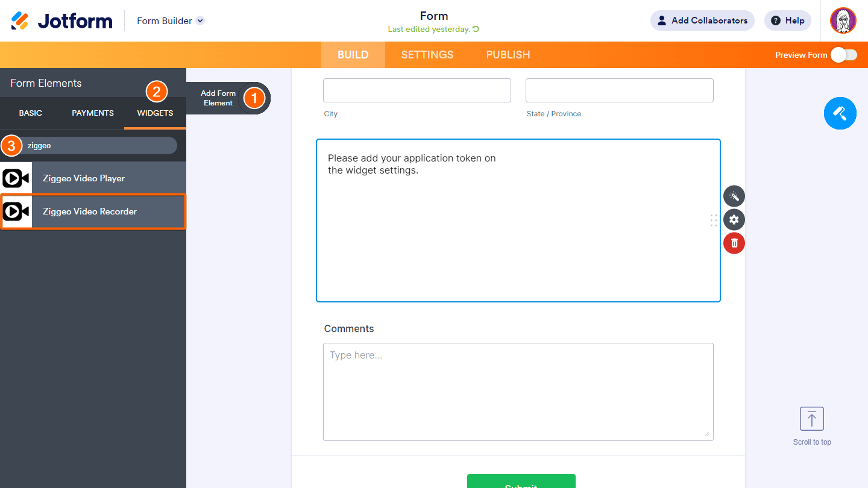Add the Ziggeo Video Player widget

(x=93, y=178)
